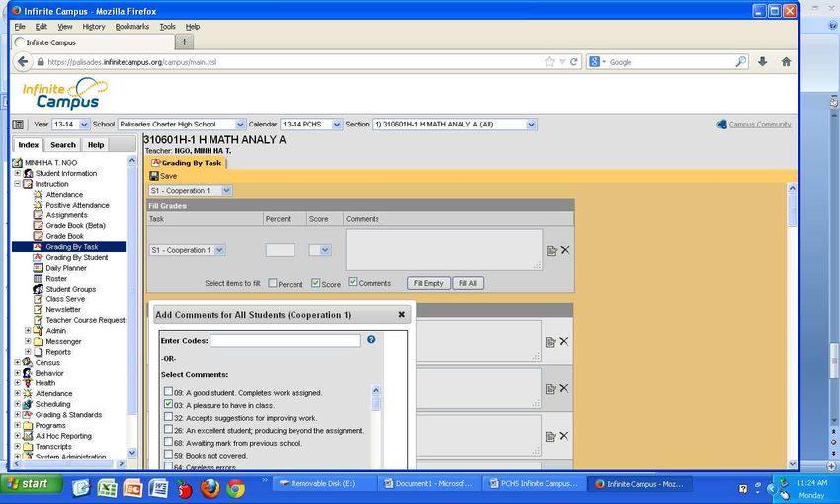
Task: Click the Fill All button
Action: click(x=467, y=283)
